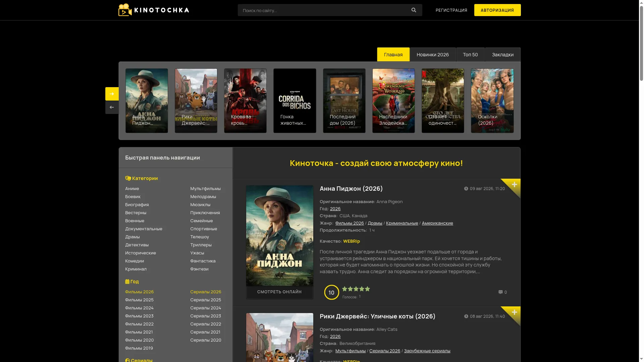Open the Последний дом (2026) carousel poster
Screen dimensions: 644x362
(x=344, y=101)
